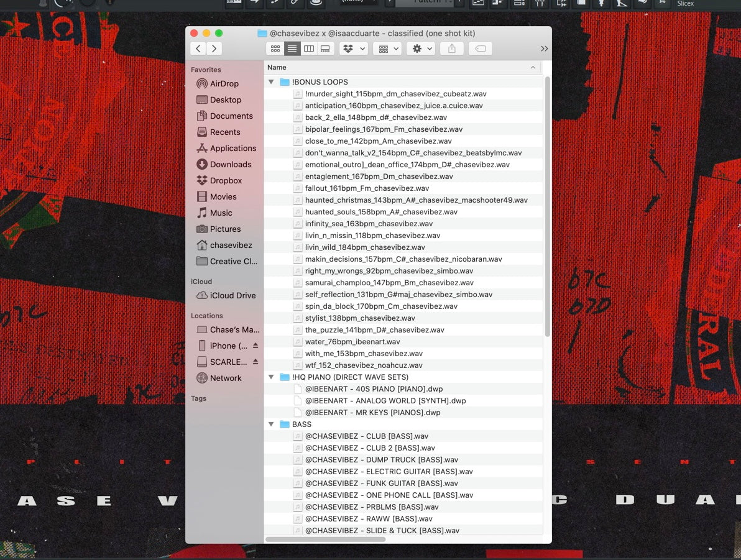The image size is (741, 560).
Task: Select SCARLE... drive under Locations
Action: tap(222, 362)
